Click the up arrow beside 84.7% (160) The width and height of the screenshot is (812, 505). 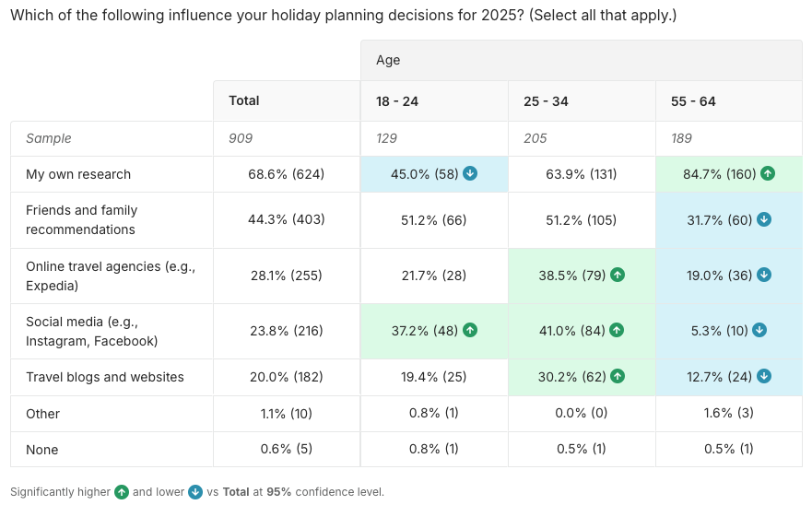(769, 174)
